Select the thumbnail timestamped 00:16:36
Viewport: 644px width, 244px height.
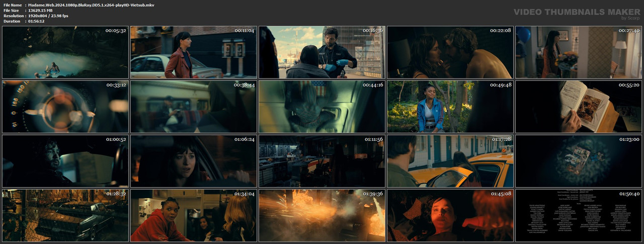click(x=322, y=52)
